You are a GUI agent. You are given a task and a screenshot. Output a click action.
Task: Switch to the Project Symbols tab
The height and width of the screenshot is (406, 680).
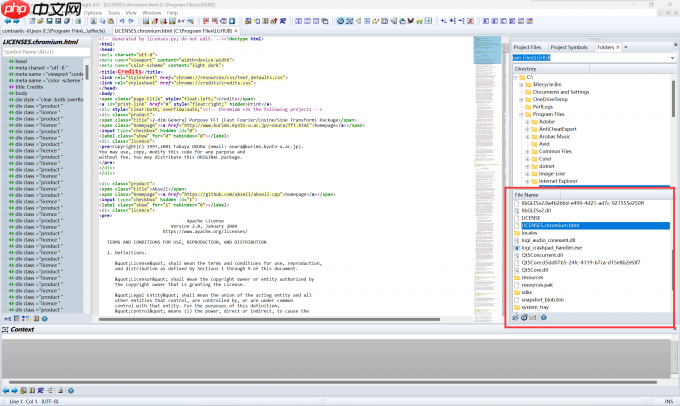point(569,47)
